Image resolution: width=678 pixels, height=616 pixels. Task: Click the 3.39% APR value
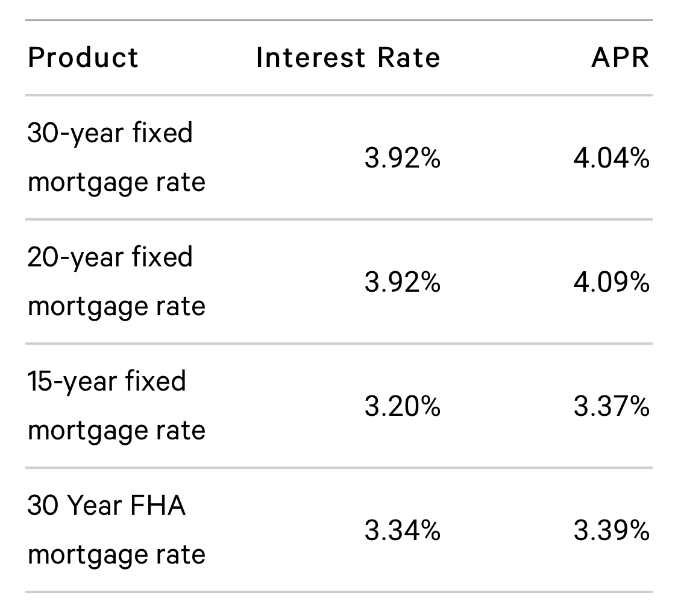pos(611,531)
